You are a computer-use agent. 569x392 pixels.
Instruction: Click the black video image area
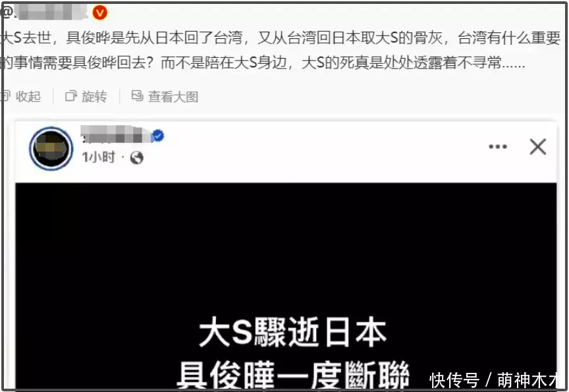(286, 286)
